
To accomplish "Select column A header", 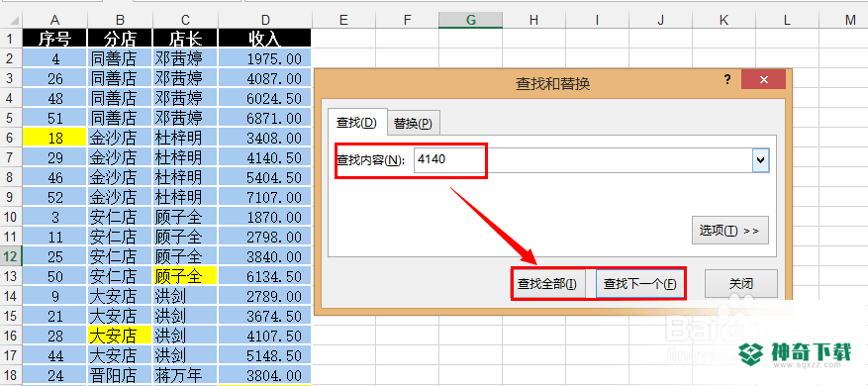I will 54,21.
